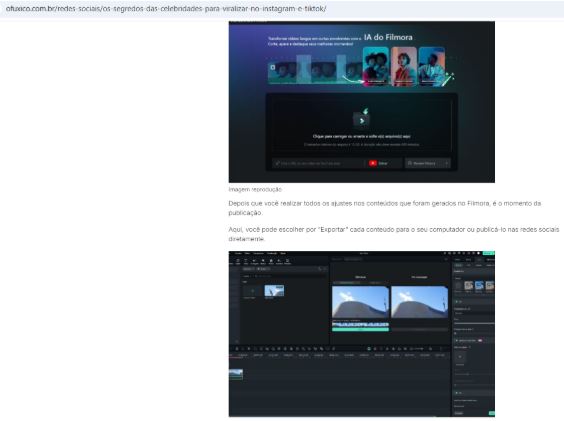Viewport: 564px width, 421px height.
Task: Click the folder upload icon in drop area
Action: (361, 118)
